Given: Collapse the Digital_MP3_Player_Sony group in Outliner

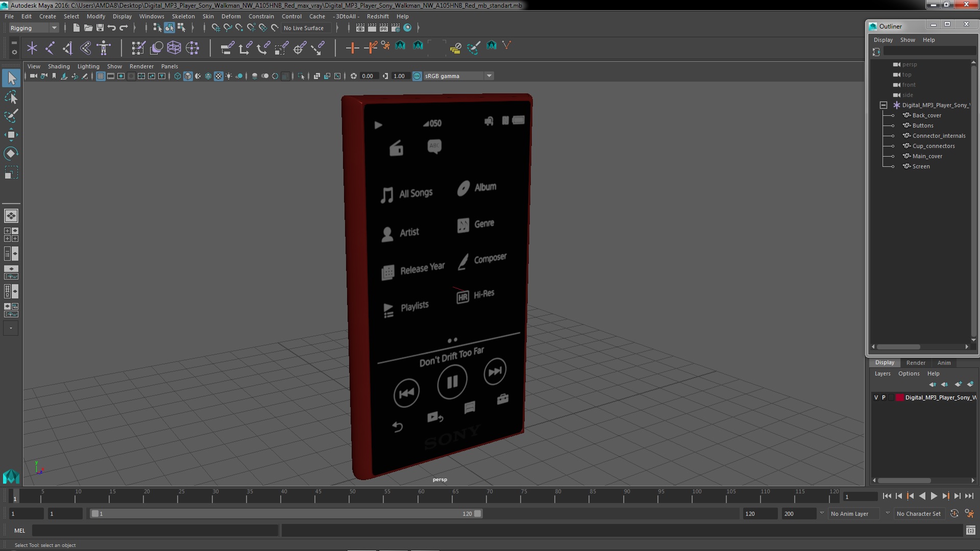Looking at the screenshot, I should click(x=884, y=105).
